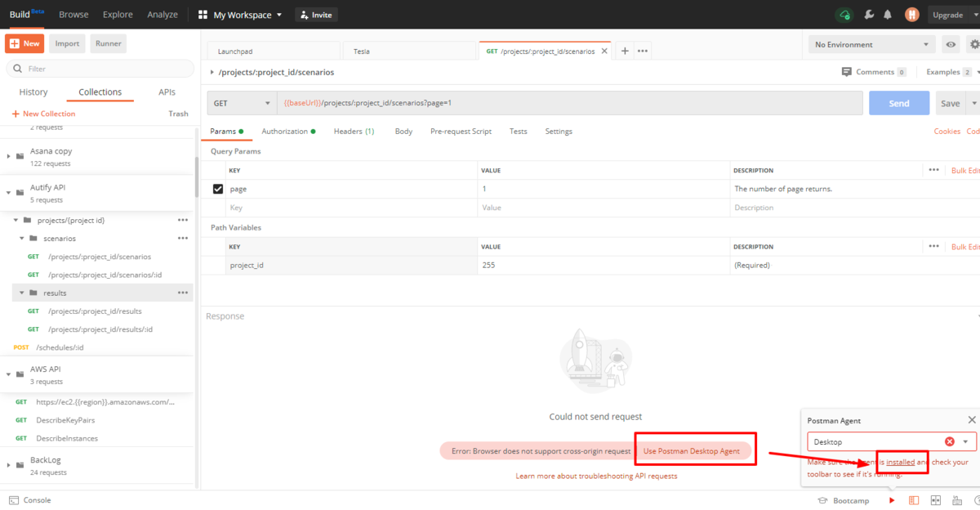Open Manage Environments gear icon
980x510 pixels.
[973, 44]
